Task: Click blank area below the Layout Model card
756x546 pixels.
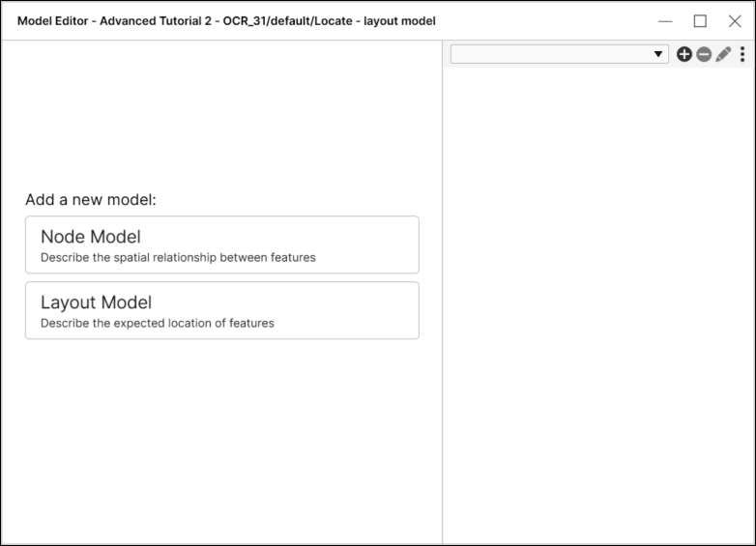Action: point(222,435)
